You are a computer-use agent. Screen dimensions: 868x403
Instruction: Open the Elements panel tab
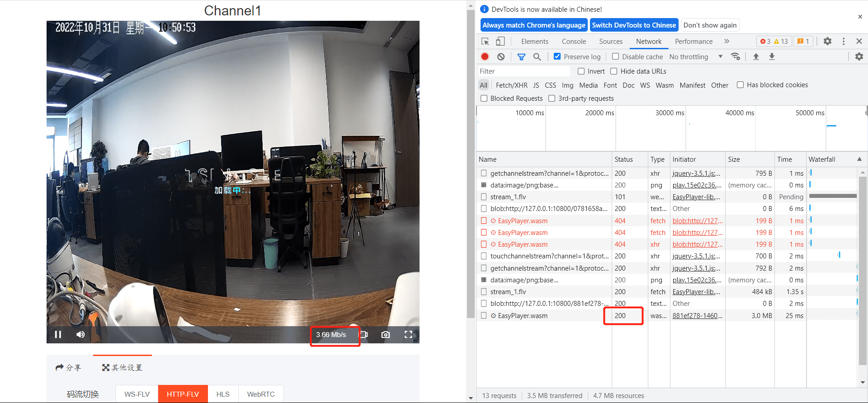(x=535, y=42)
